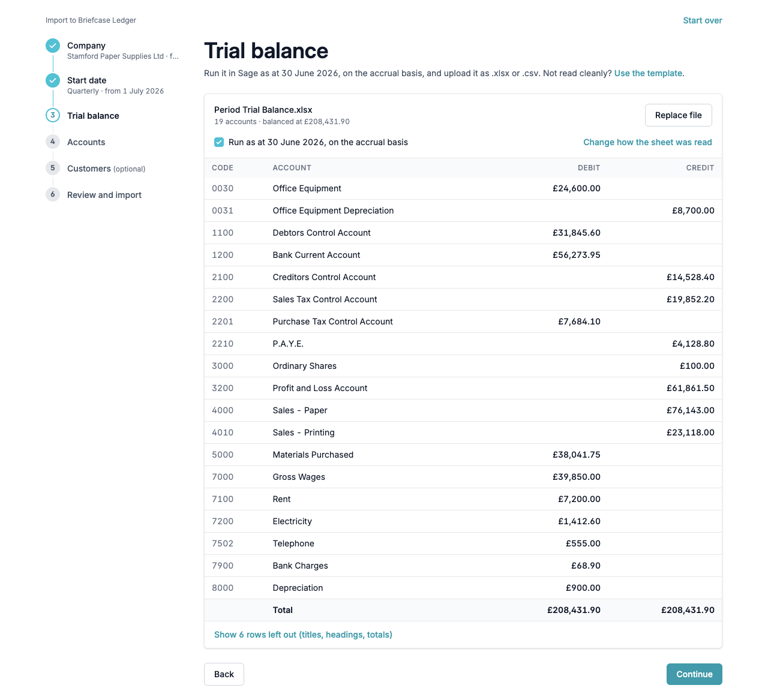Viewport: 768px width, 700px height.
Task: Expand the 6 rows left out
Action: 303,635
